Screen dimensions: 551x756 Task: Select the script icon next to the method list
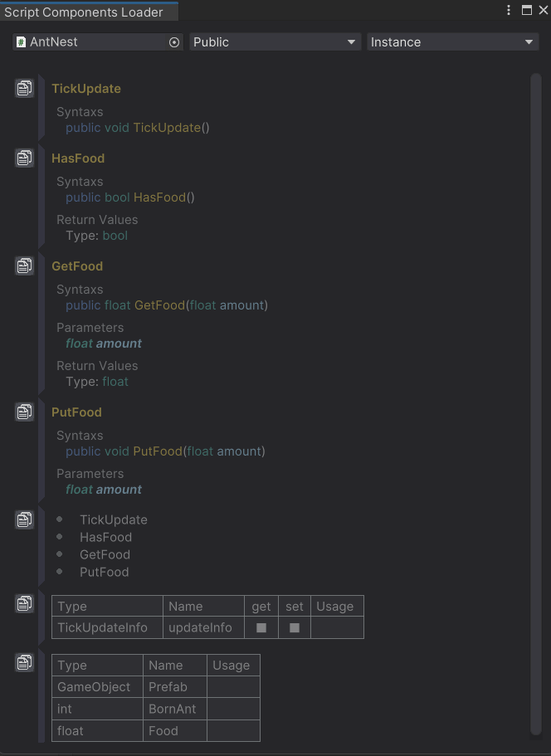pyautogui.click(x=24, y=519)
